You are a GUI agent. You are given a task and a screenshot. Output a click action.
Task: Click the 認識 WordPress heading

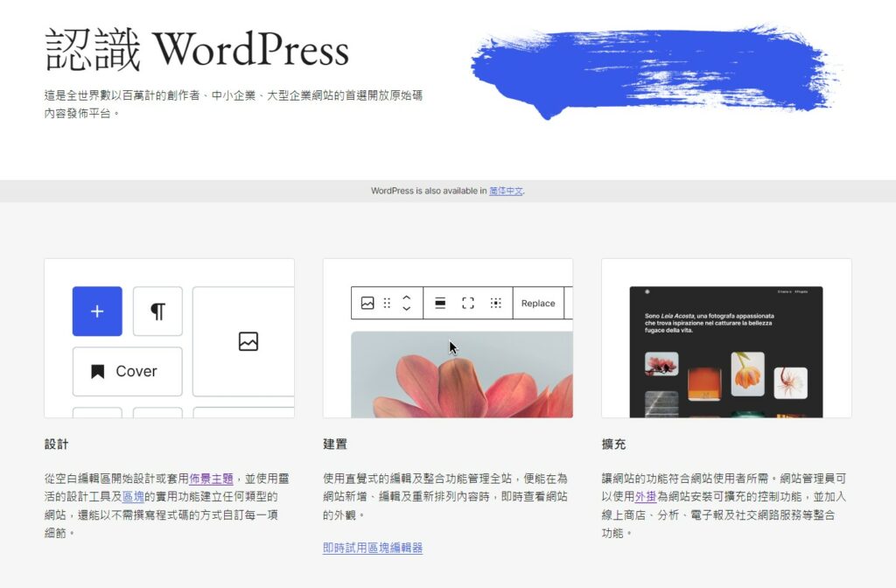[197, 50]
